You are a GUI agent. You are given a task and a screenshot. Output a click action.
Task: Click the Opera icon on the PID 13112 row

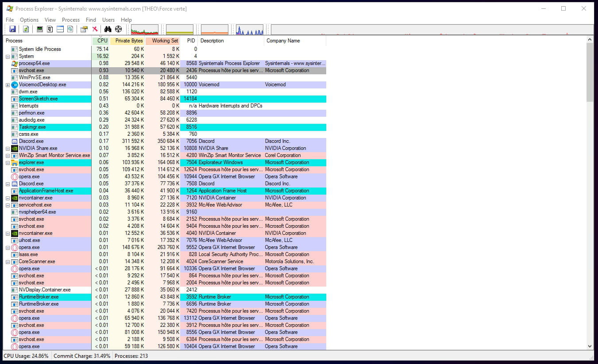pos(14,318)
